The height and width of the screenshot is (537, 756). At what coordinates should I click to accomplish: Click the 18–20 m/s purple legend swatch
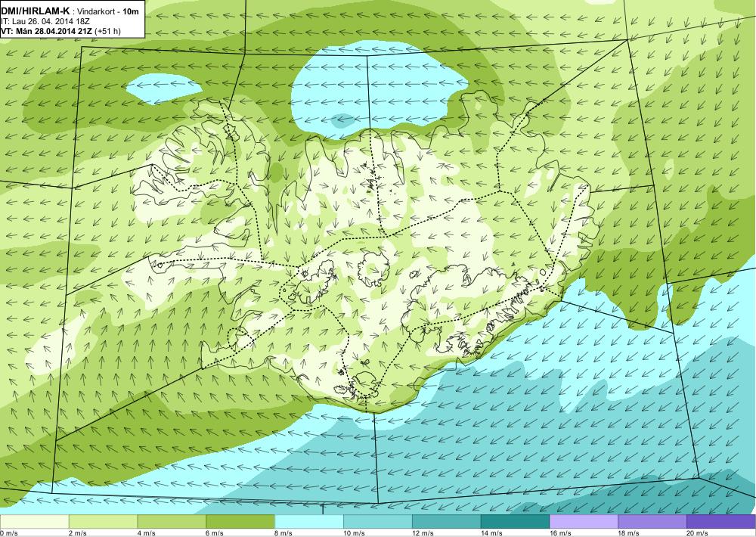tap(652, 522)
